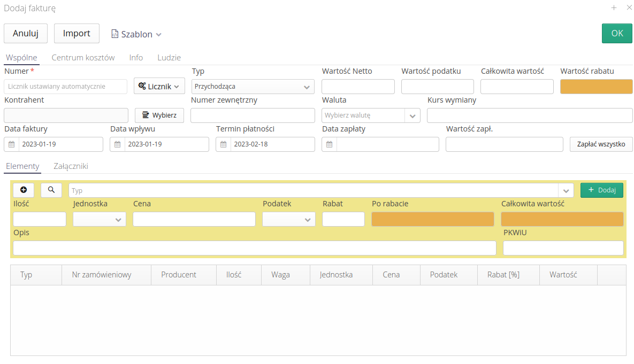Click Wybierz to choose a contractor

(159, 115)
